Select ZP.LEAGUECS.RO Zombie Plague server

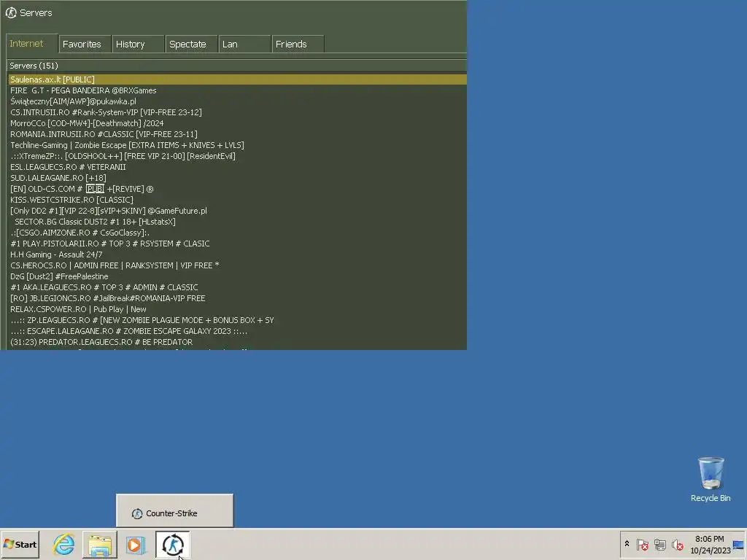pos(237,321)
